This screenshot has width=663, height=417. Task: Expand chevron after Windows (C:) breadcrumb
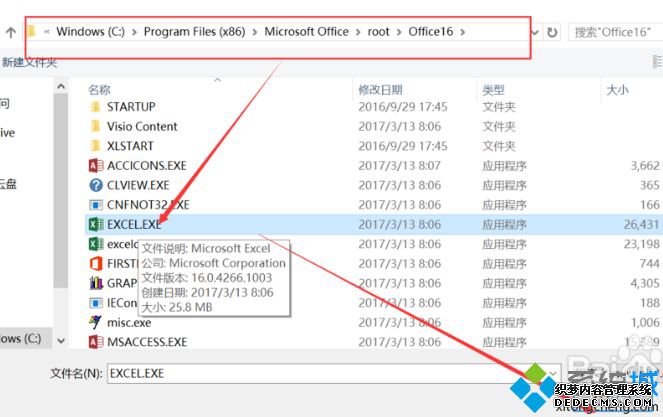(134, 32)
